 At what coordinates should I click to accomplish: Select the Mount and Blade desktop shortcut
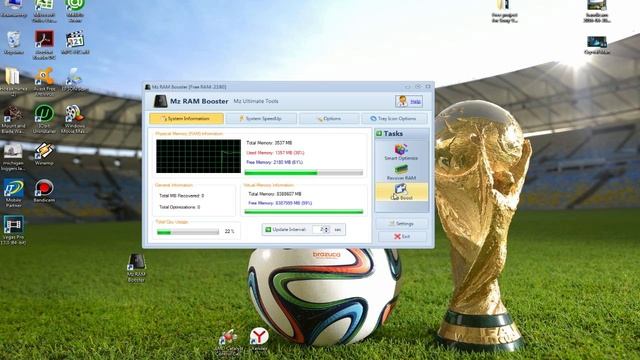pos(13,119)
